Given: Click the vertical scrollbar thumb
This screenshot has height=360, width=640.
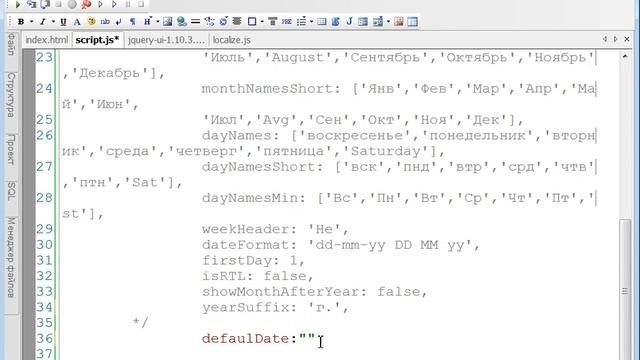Looking at the screenshot, I should (625, 291).
